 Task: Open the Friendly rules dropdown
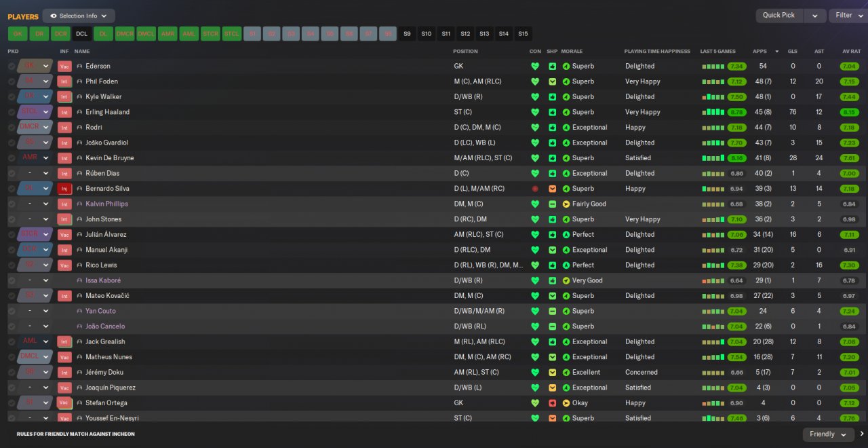coord(828,434)
